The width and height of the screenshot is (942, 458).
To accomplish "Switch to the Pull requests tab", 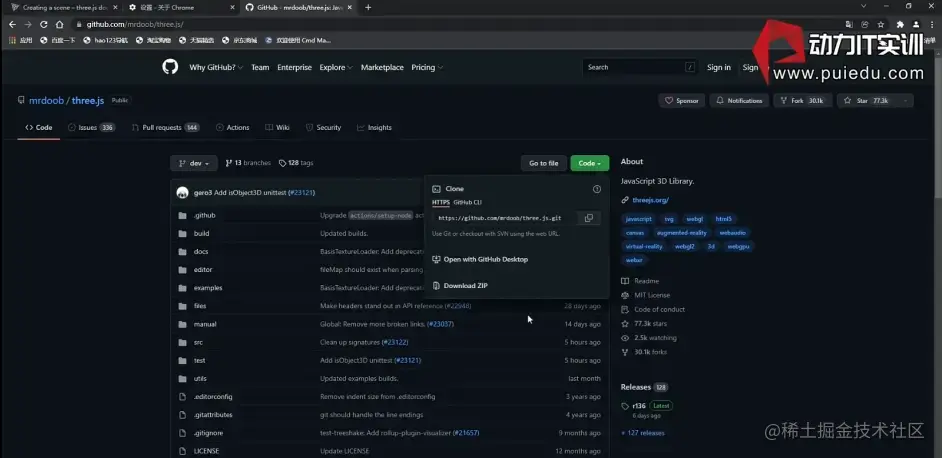I will point(166,127).
